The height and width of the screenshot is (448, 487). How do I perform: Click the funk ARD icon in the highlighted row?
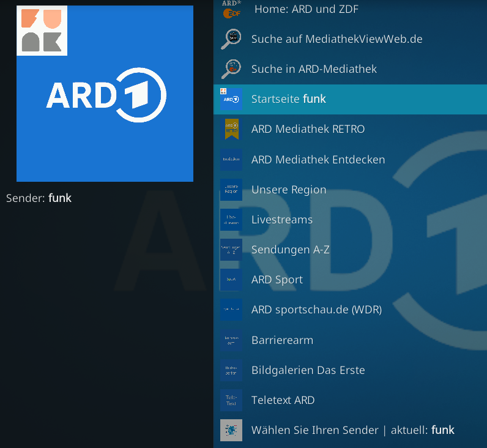[231, 99]
